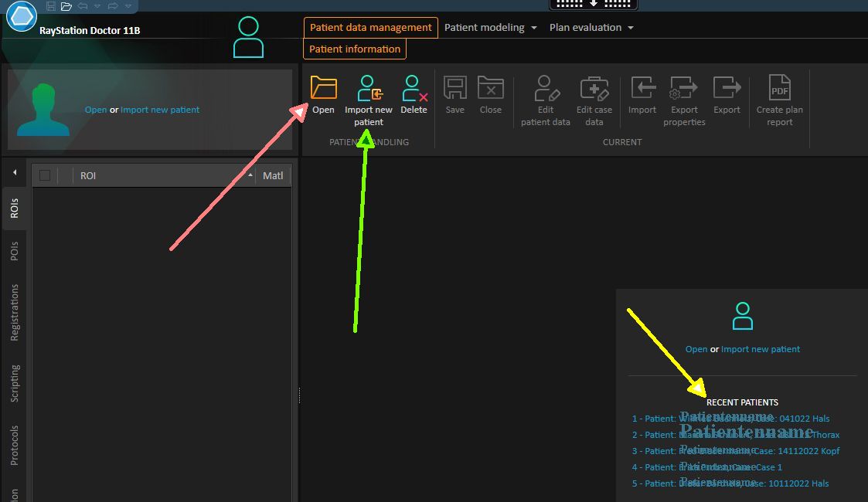The height and width of the screenshot is (502, 868).
Task: Open recent patient 3 with case Kopf
Action: [735, 451]
